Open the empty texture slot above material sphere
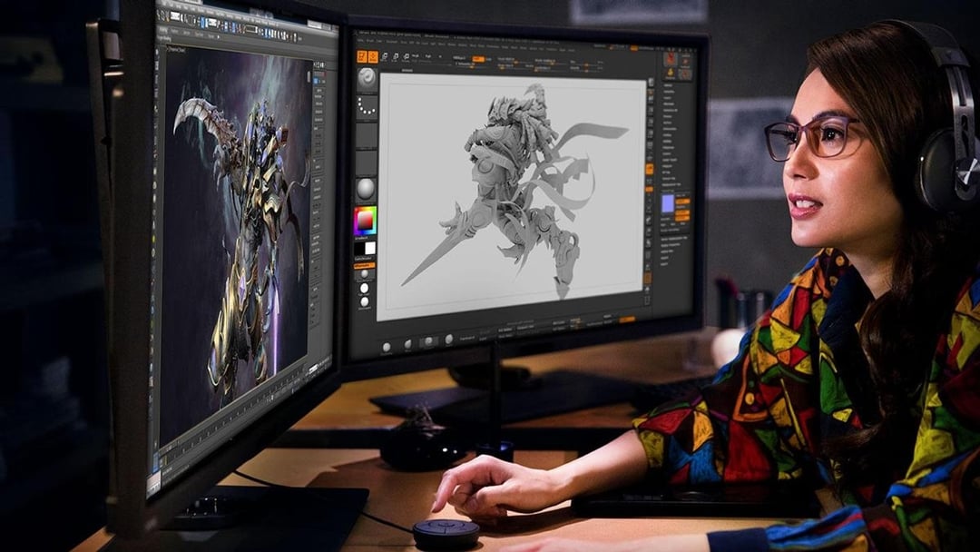This screenshot has width=980, height=552. pyautogui.click(x=367, y=162)
